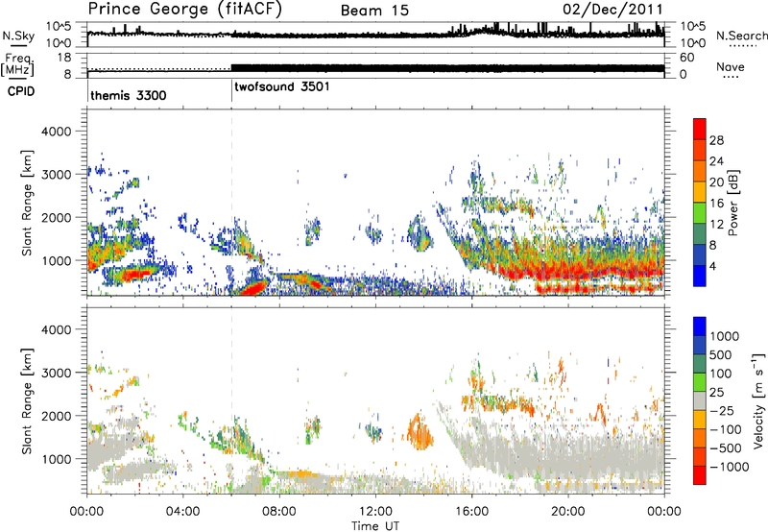Image resolution: width=768 pixels, height=532 pixels.
Task: Click the "60" Nave axis tick
Action: (686, 58)
